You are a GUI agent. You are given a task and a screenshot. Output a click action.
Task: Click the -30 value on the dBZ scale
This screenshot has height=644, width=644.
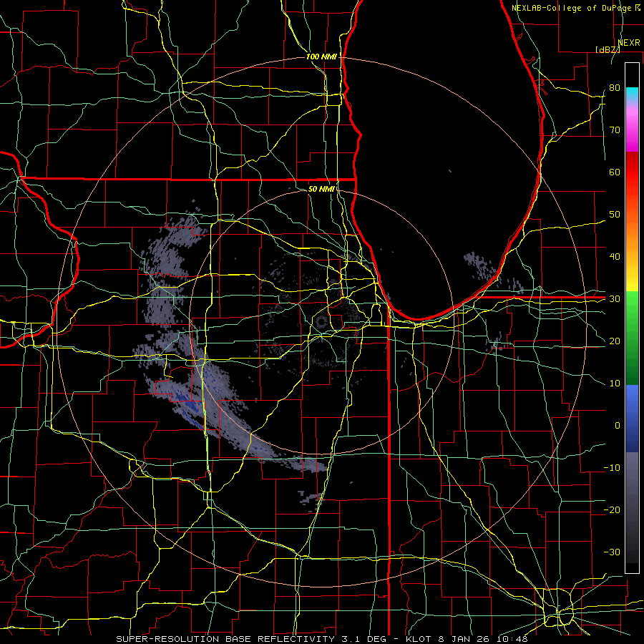pos(612,552)
